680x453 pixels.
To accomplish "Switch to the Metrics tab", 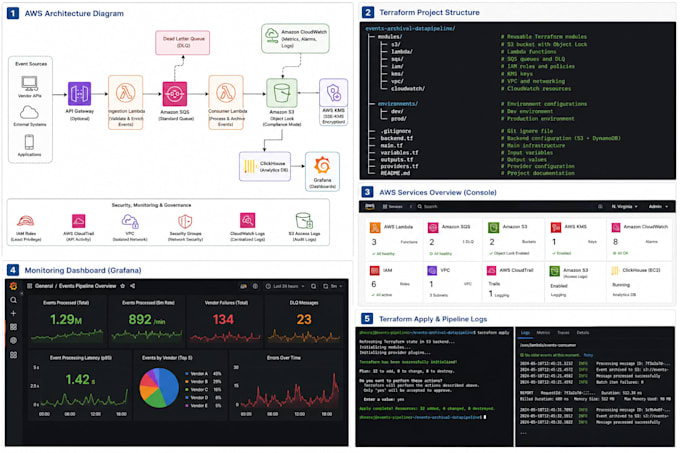I will [543, 332].
